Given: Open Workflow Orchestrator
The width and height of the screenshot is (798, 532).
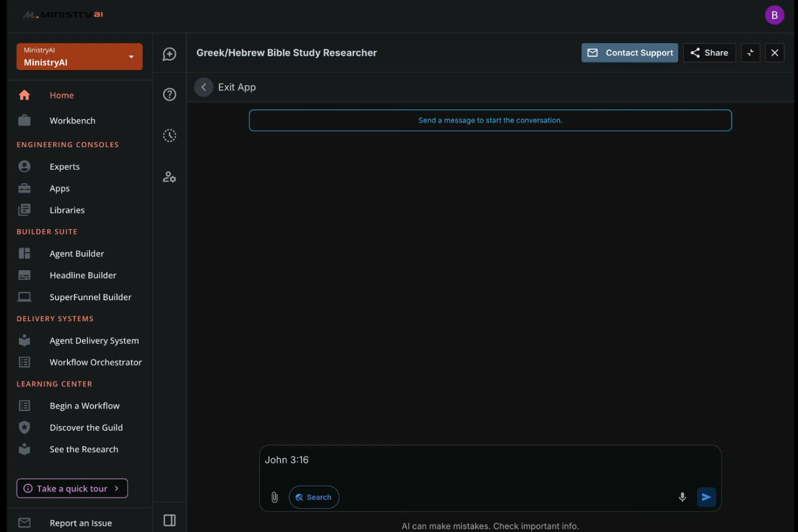Looking at the screenshot, I should [x=95, y=362].
